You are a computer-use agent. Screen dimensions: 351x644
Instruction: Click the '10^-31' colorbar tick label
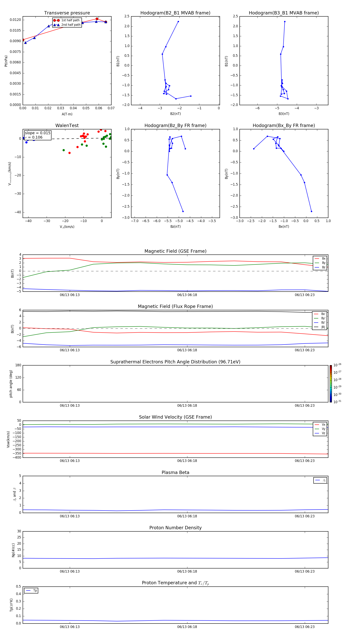(x=337, y=402)
